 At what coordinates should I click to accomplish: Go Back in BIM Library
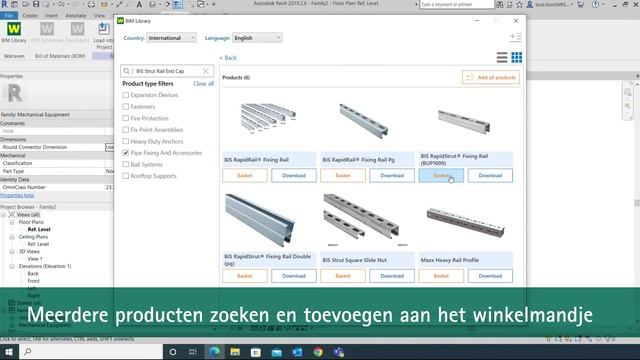[228, 58]
